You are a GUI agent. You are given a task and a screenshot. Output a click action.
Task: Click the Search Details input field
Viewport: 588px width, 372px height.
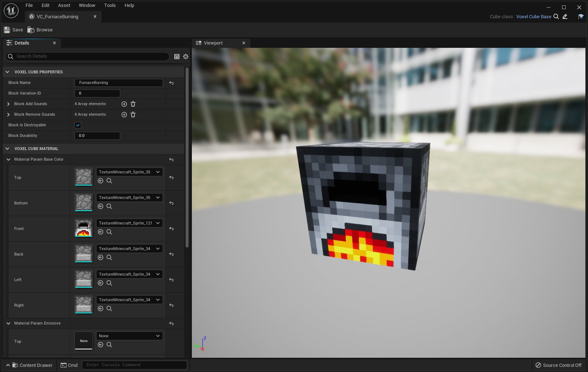pos(88,56)
